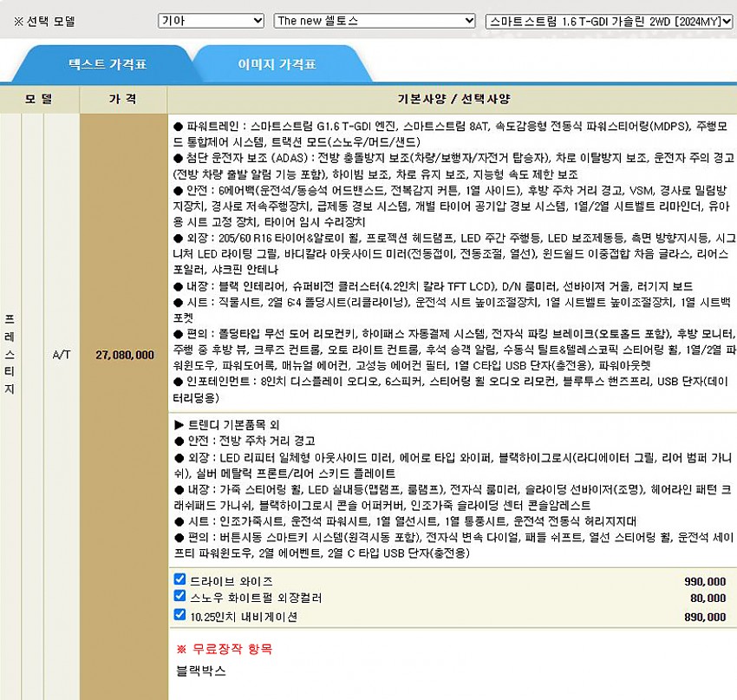This screenshot has height=700, width=737.
Task: Select the 기본사양 / 선택사양 header
Action: 451,99
